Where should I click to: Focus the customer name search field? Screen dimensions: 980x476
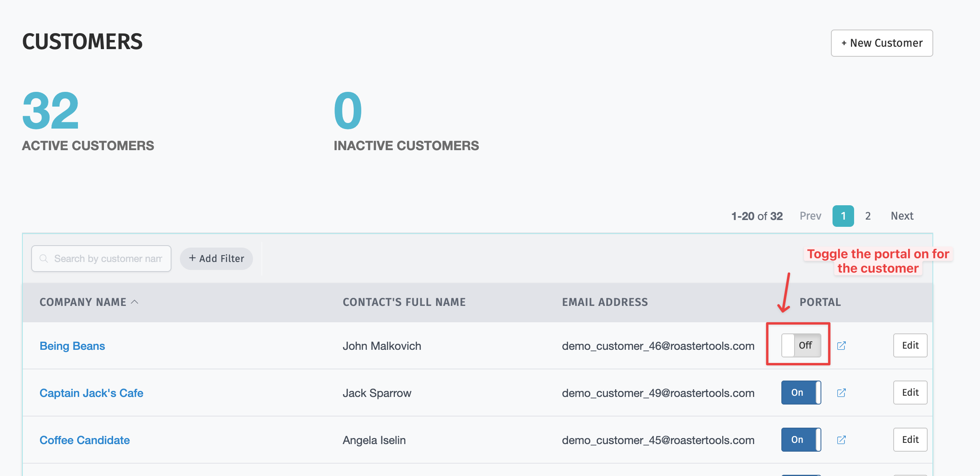(x=108, y=259)
